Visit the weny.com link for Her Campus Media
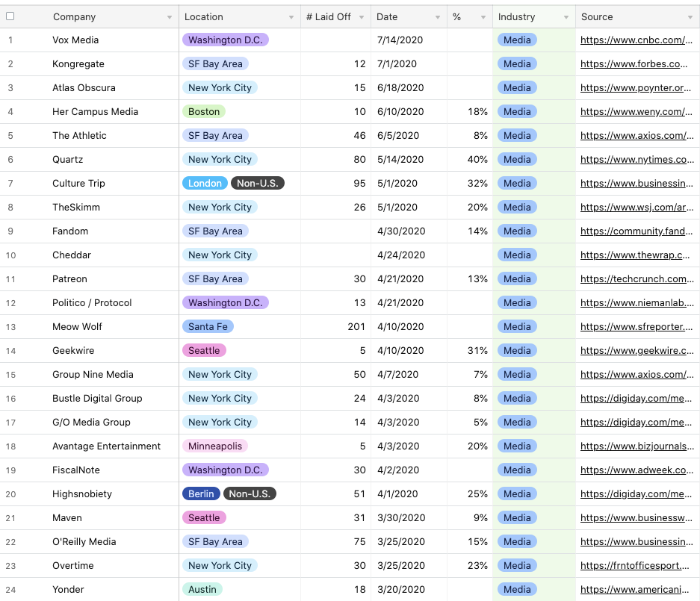Screen dimensions: 700x601 click(636, 112)
